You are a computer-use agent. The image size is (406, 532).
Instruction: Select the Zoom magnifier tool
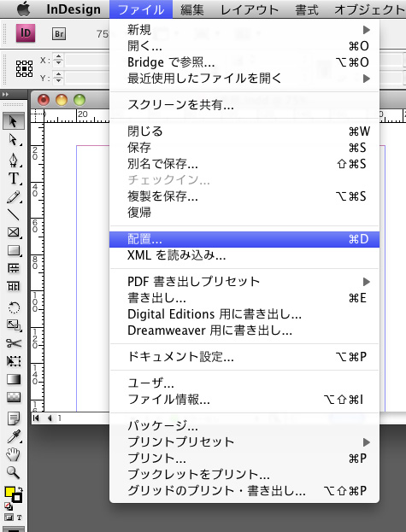click(13, 472)
